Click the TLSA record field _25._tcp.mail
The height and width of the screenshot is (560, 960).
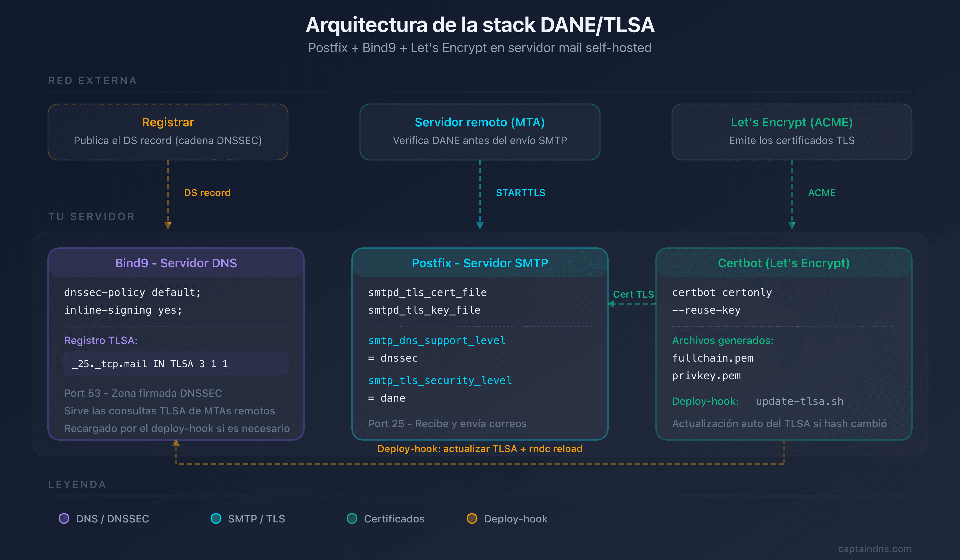[176, 363]
